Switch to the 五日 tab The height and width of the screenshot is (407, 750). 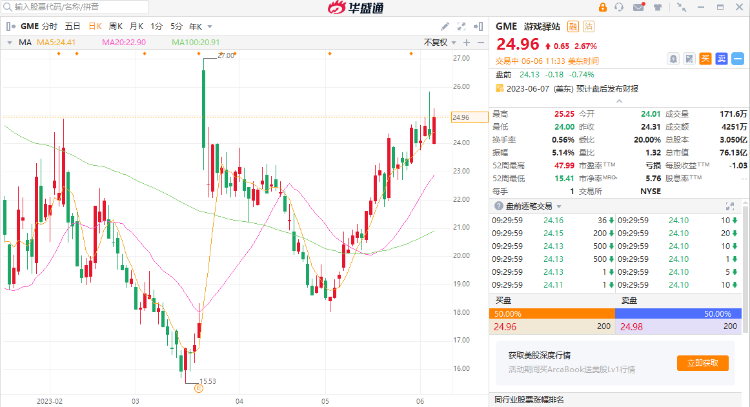click(x=72, y=26)
